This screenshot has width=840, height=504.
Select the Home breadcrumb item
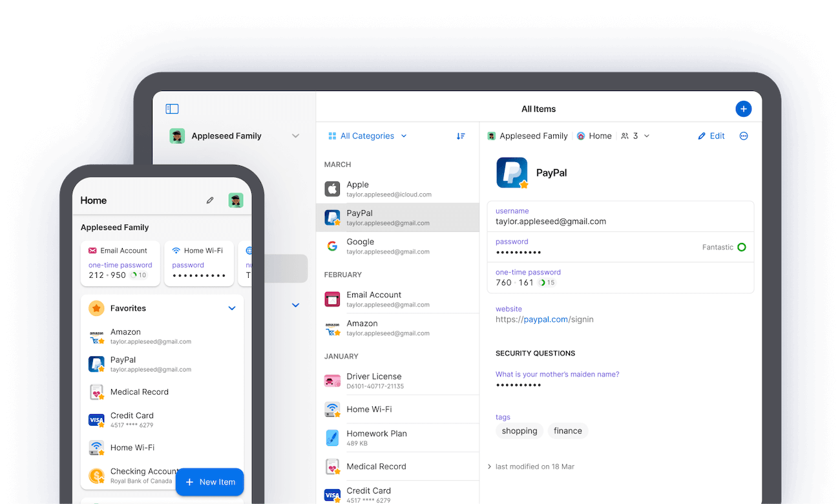[x=594, y=136]
